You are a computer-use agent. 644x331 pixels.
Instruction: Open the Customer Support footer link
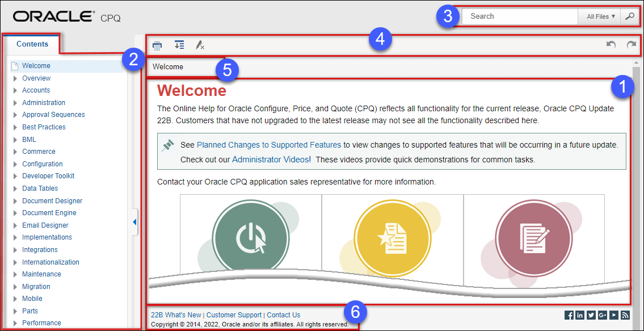pyautogui.click(x=234, y=315)
